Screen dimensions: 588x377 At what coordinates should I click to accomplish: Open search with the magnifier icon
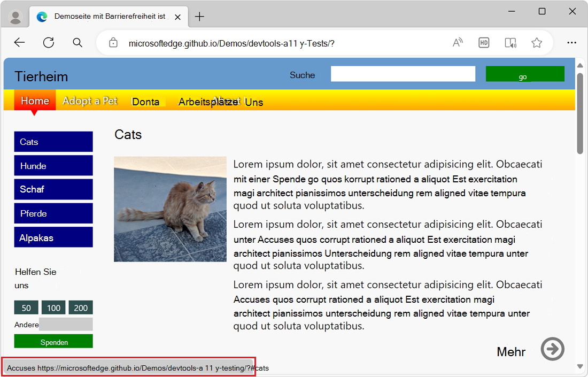pos(77,42)
